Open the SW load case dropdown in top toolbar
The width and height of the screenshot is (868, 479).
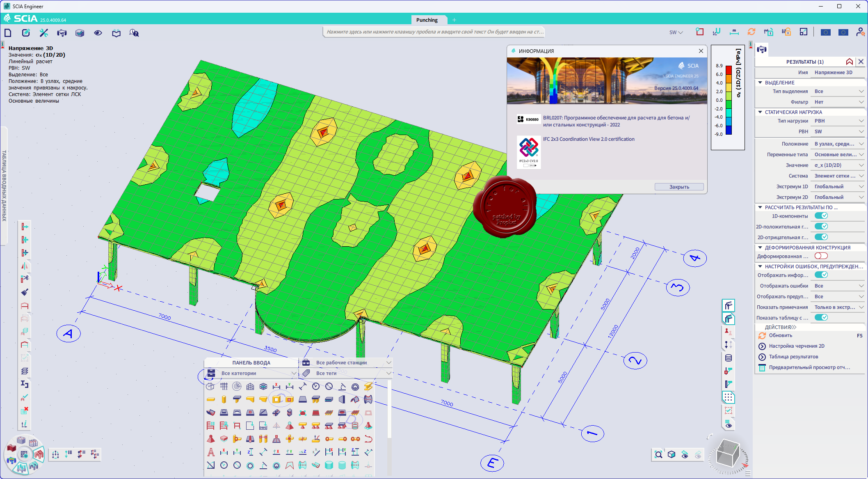(x=676, y=32)
